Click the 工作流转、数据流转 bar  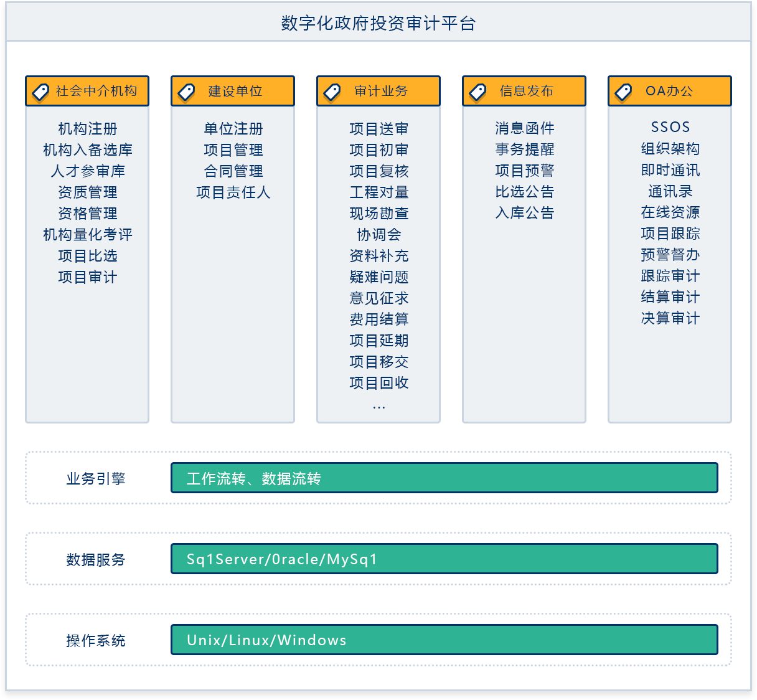[444, 478]
